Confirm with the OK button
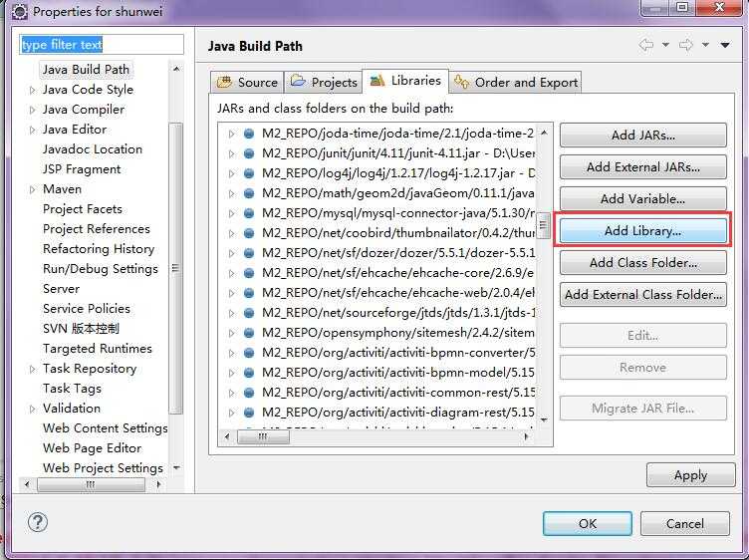The image size is (749, 560). [x=588, y=524]
